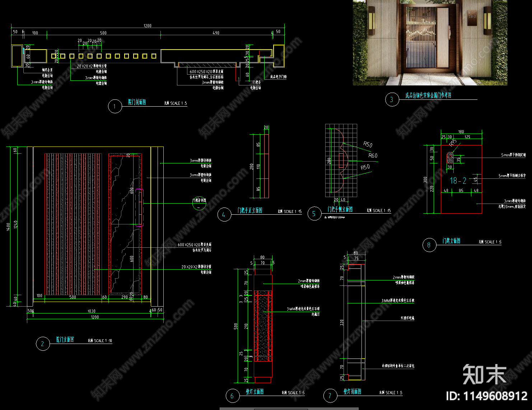This screenshot has height=410, width=532.
Task: Click the 门把手正立面图 drawing title
Action: click(250, 210)
